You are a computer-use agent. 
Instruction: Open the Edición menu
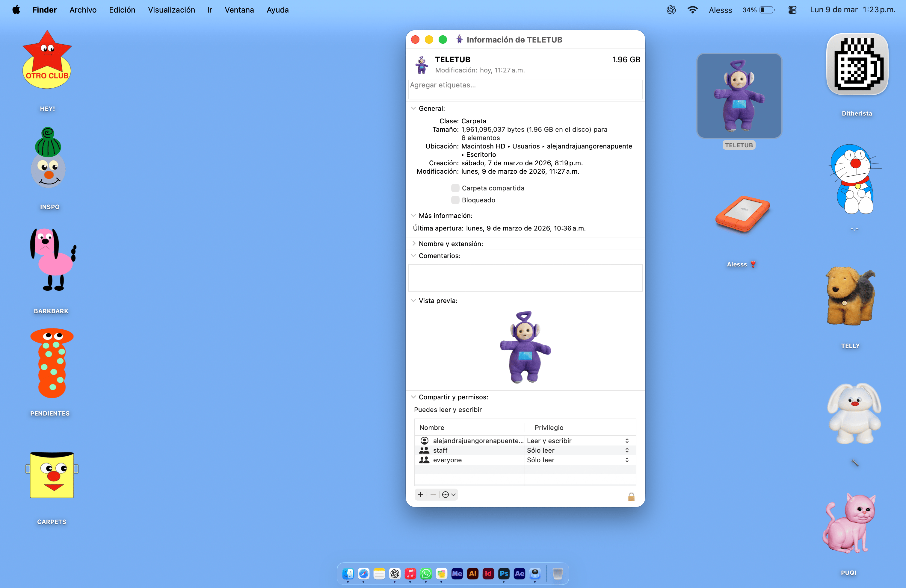[122, 10]
